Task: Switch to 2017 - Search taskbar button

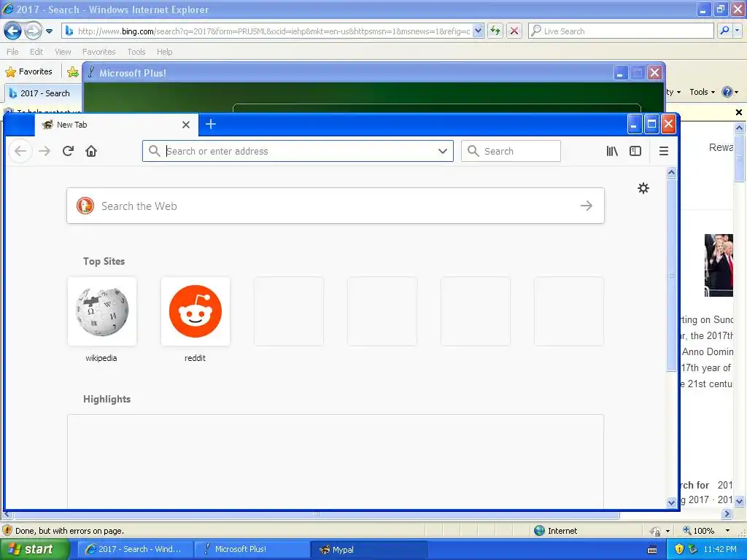Action: (135, 549)
